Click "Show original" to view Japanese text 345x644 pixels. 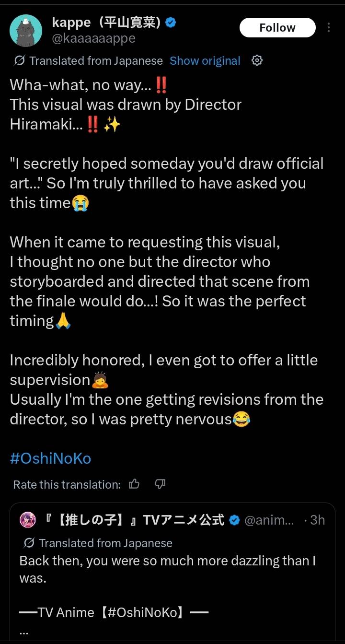click(205, 61)
